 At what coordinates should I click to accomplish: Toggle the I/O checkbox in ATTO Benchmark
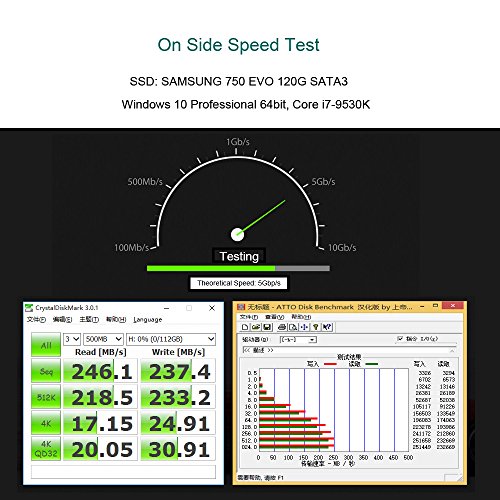(401, 339)
